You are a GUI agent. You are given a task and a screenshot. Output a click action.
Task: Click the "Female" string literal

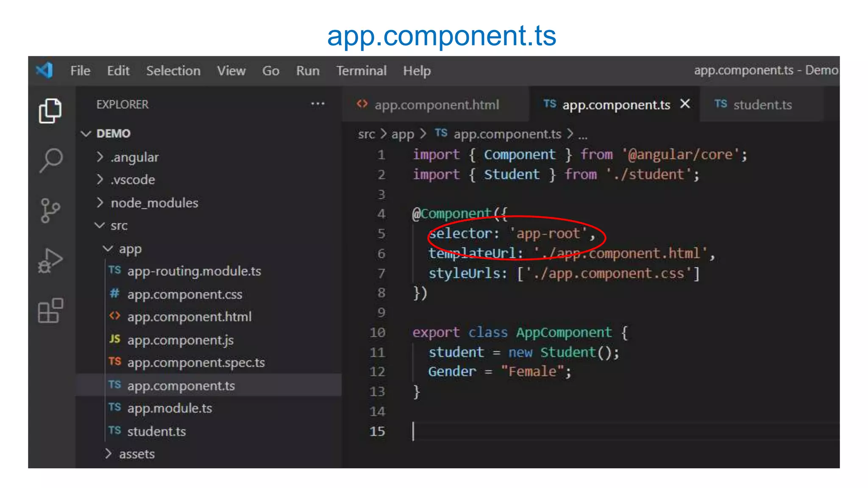pos(532,372)
